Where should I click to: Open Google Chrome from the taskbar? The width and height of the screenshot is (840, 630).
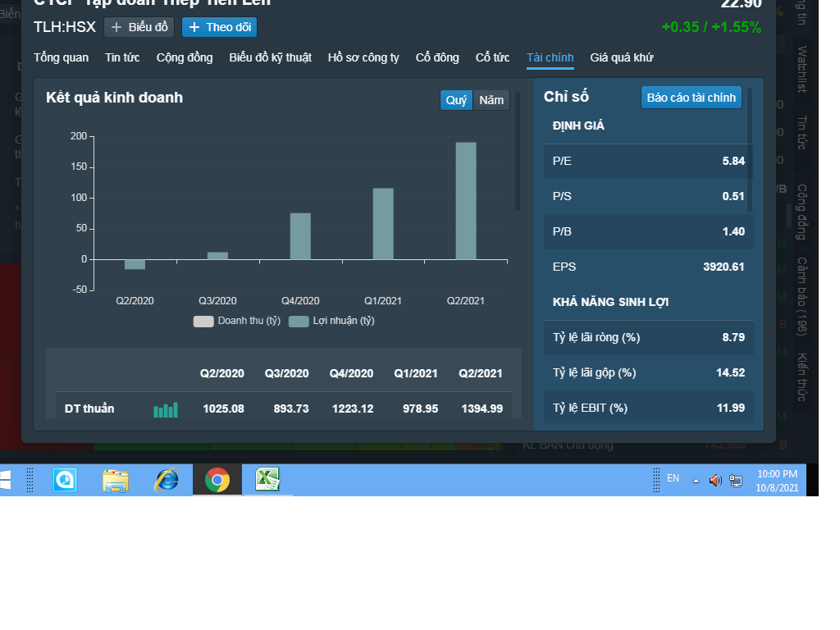click(x=217, y=480)
